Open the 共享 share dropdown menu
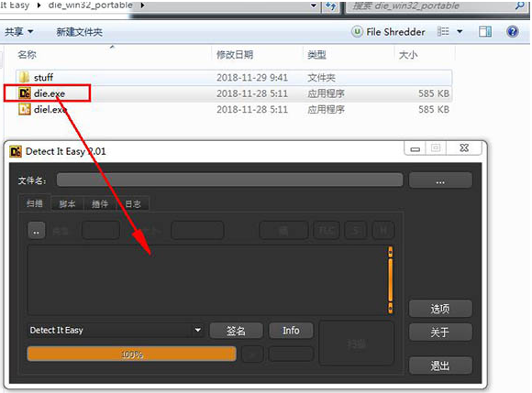This screenshot has height=393, width=532. tap(19, 32)
